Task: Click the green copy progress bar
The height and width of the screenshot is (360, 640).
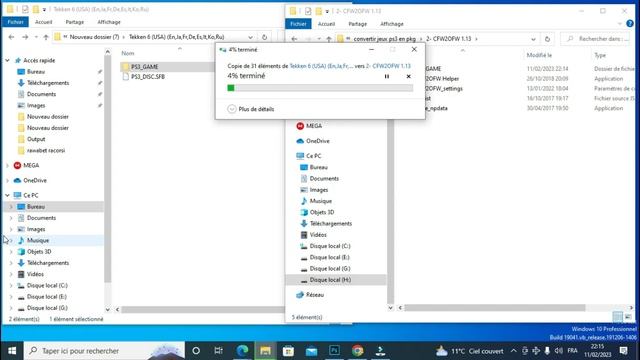Action: (x=320, y=88)
